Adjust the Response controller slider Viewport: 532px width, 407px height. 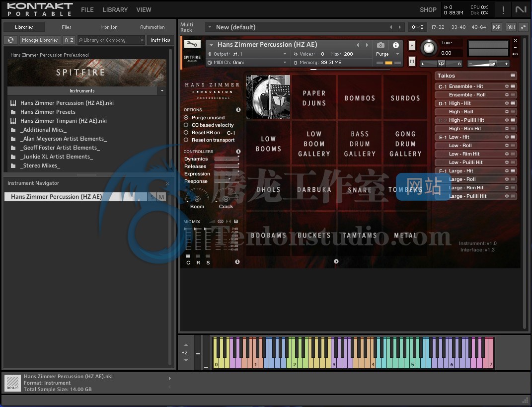point(227,181)
